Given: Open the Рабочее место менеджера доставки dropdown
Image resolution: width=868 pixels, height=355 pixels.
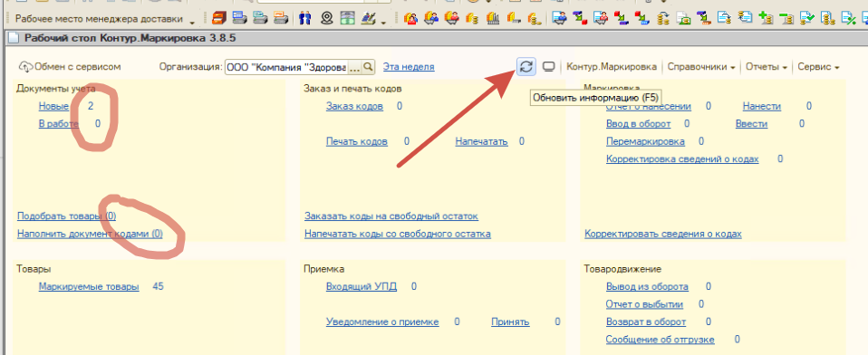Looking at the screenshot, I should (192, 21).
